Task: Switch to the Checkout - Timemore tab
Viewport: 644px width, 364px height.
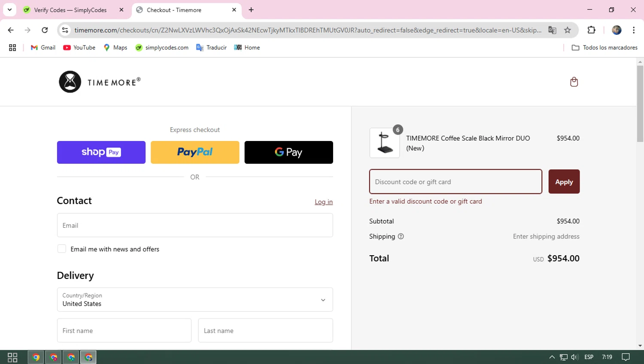Action: pyautogui.click(x=174, y=10)
